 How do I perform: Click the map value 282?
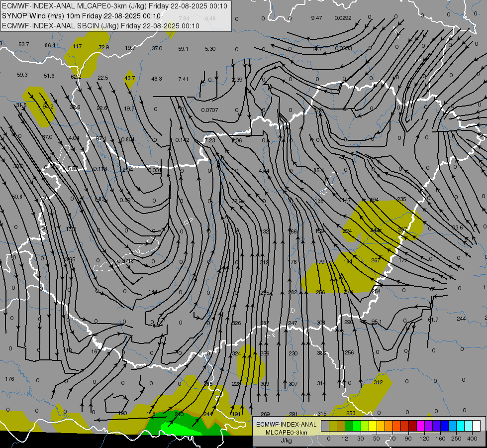click(292, 292)
